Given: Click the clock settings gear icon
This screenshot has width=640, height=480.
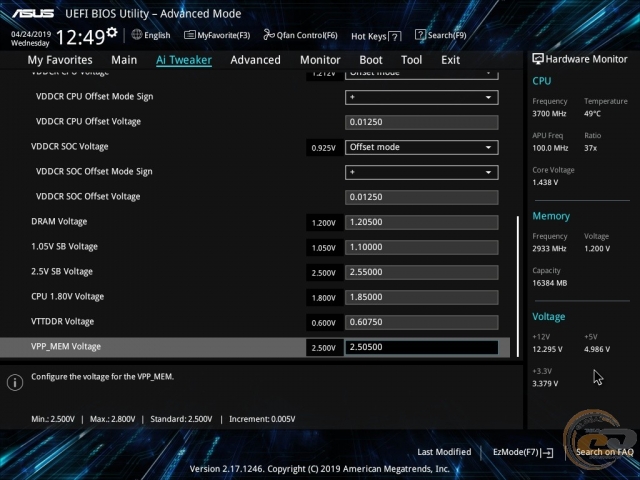Looking at the screenshot, I should tap(112, 32).
